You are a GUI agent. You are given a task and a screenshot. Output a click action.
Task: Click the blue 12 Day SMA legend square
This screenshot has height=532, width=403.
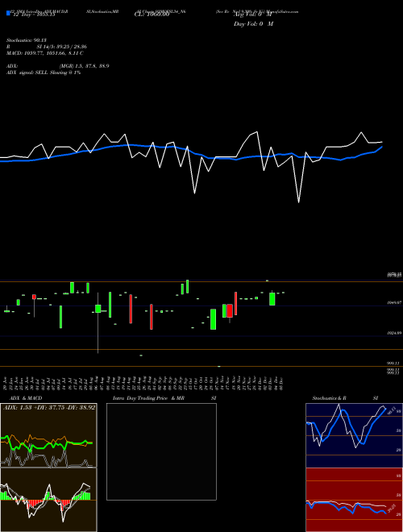click(9, 14)
